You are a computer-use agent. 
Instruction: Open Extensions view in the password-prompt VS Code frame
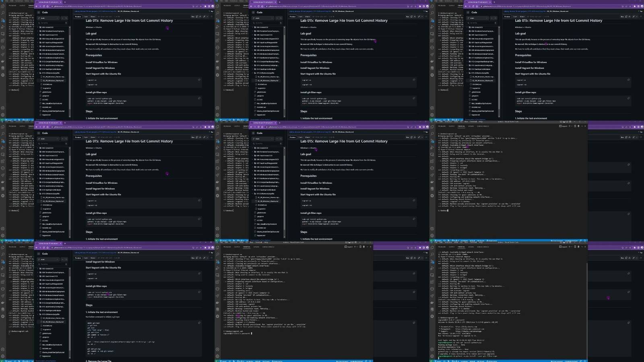[x=217, y=282]
